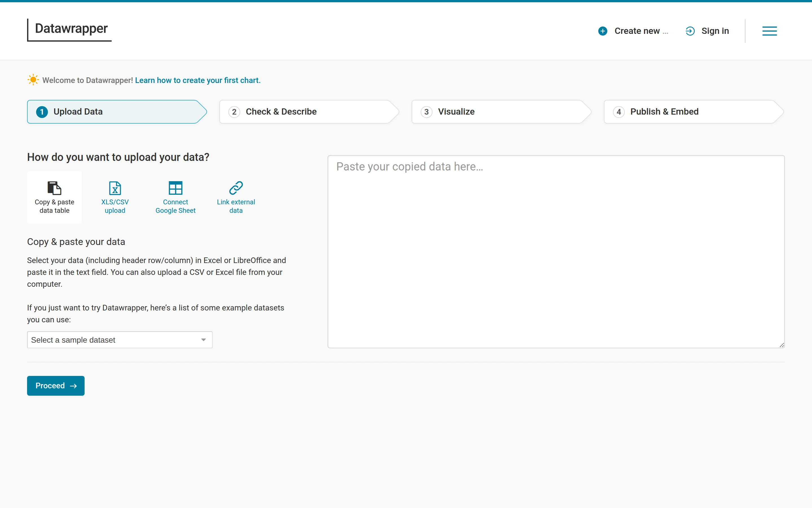
Task: Click the Datawrapper logo
Action: click(69, 30)
